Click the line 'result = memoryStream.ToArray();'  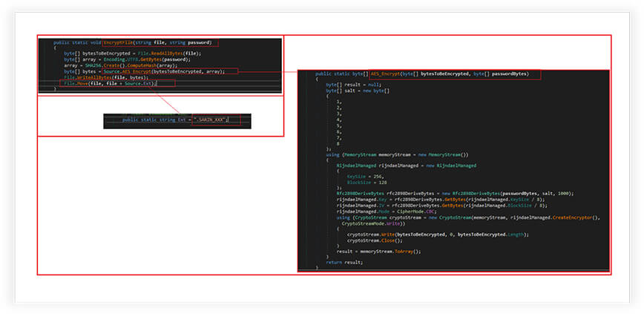click(x=378, y=251)
